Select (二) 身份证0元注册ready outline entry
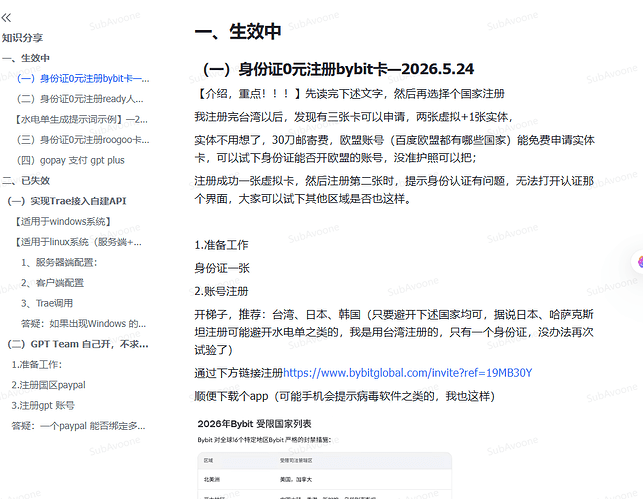Viewport: 643px width, 499px height. pos(80,99)
